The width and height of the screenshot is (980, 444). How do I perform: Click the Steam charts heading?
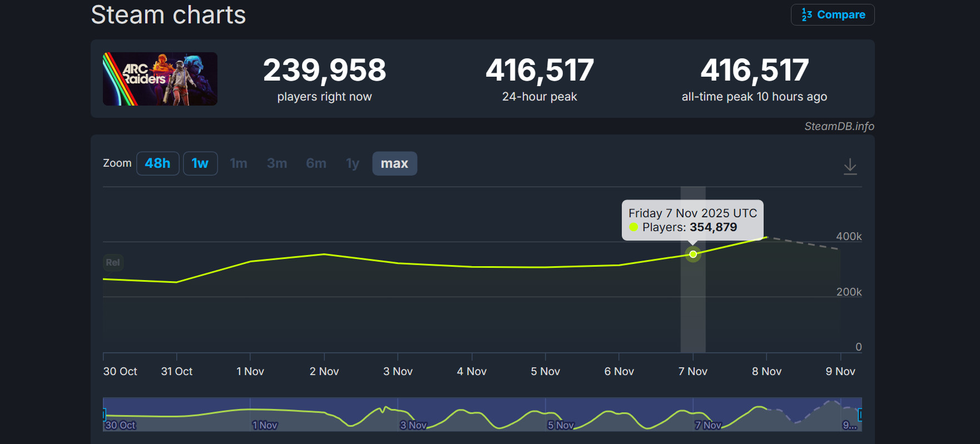click(169, 14)
